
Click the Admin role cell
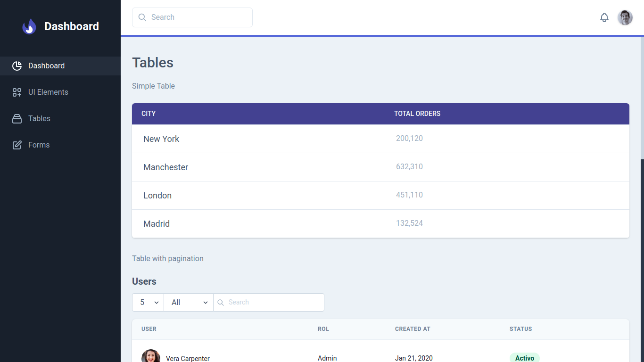pos(327,358)
